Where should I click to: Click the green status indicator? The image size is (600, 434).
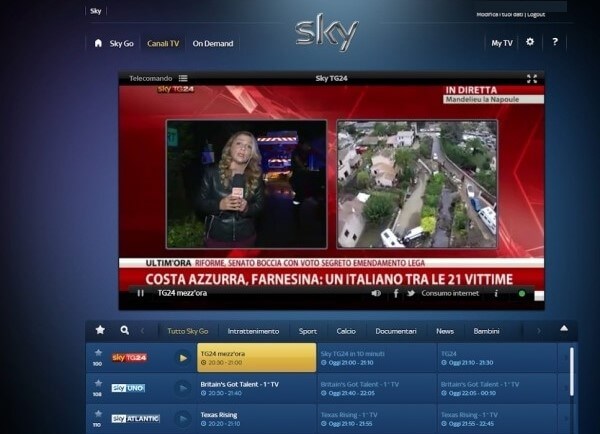(x=522, y=294)
